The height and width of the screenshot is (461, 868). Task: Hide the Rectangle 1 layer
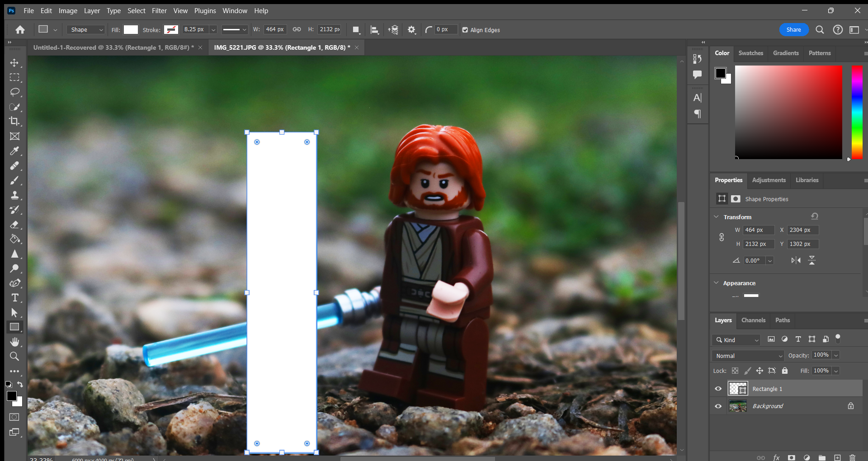(x=718, y=389)
